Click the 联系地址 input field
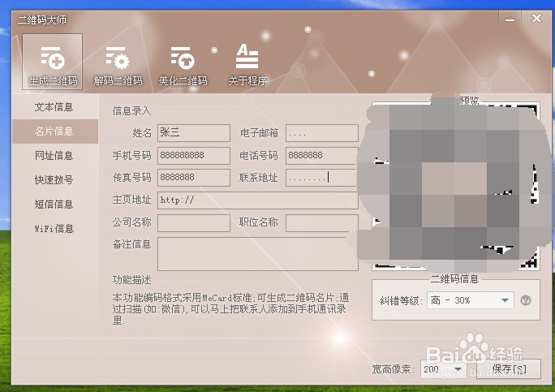The height and width of the screenshot is (392, 555). [x=321, y=178]
